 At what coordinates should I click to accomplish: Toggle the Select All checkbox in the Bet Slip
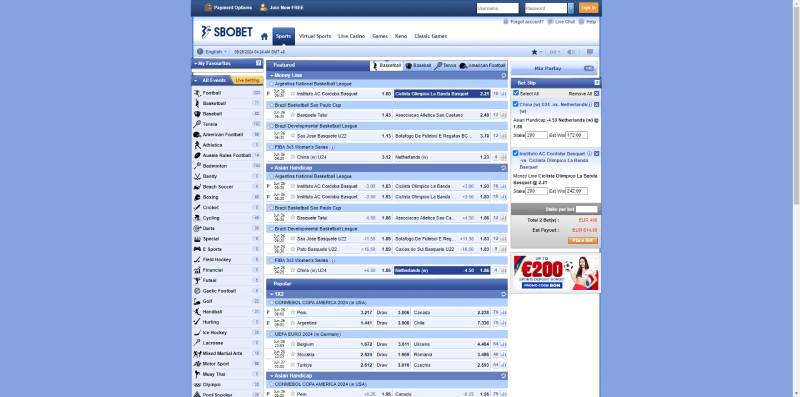(516, 93)
